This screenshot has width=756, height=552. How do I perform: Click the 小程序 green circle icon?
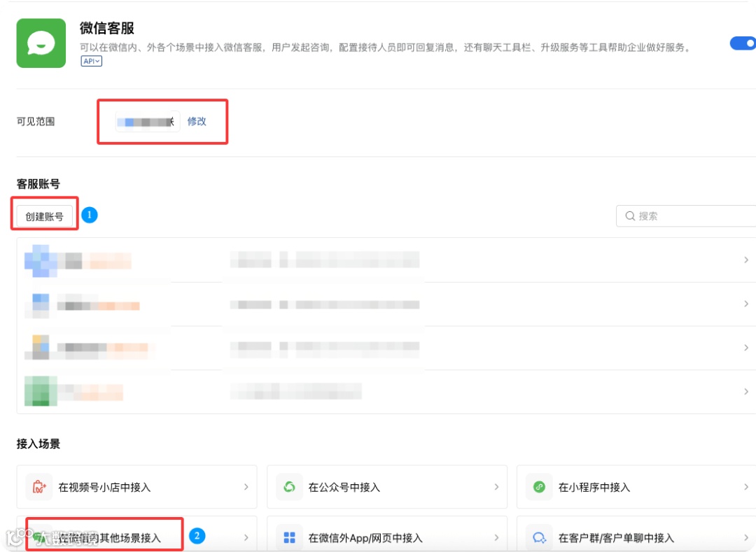[x=539, y=487]
